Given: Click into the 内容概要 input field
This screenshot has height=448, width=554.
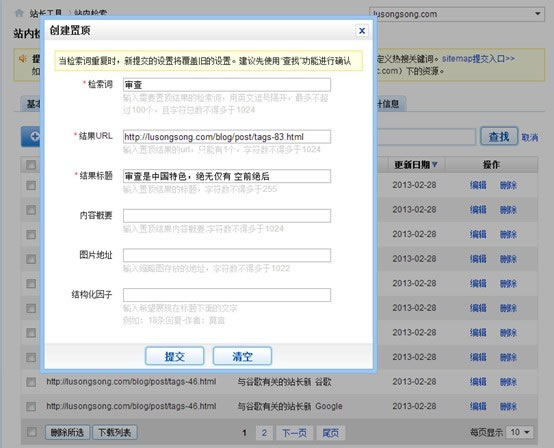Looking at the screenshot, I should coord(227,216).
